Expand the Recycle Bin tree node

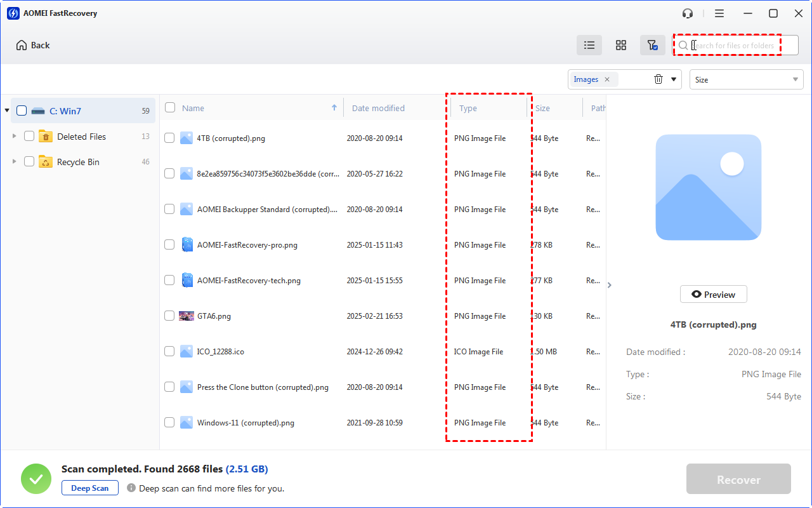pyautogui.click(x=15, y=161)
